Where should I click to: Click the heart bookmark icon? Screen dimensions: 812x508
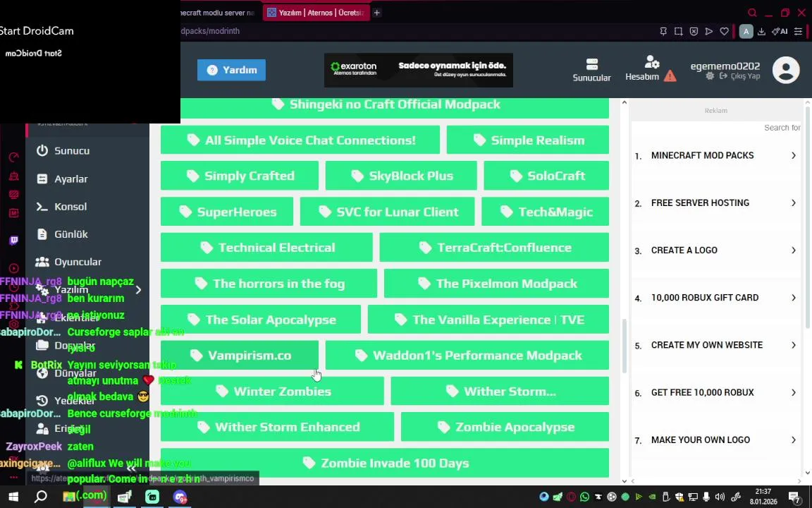tap(724, 32)
